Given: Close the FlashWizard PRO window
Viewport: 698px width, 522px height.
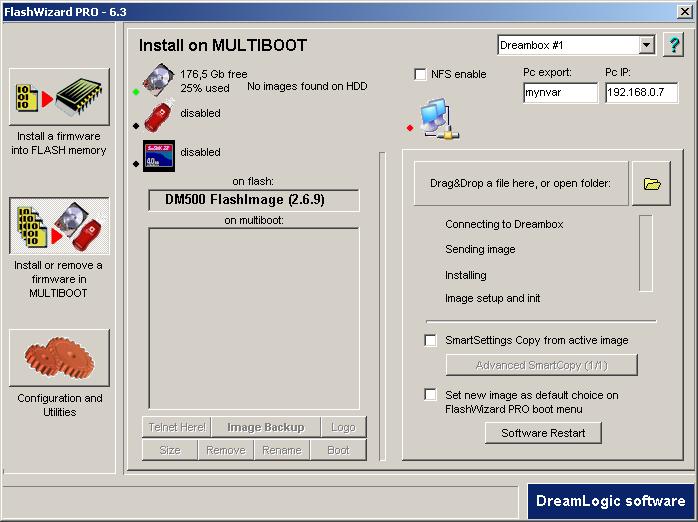Looking at the screenshot, I should (x=684, y=12).
